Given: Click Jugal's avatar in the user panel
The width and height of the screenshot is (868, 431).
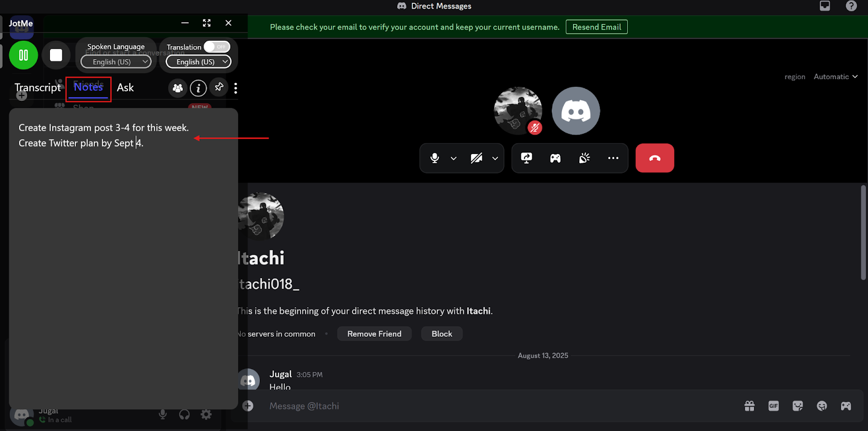Looking at the screenshot, I should coord(22,416).
